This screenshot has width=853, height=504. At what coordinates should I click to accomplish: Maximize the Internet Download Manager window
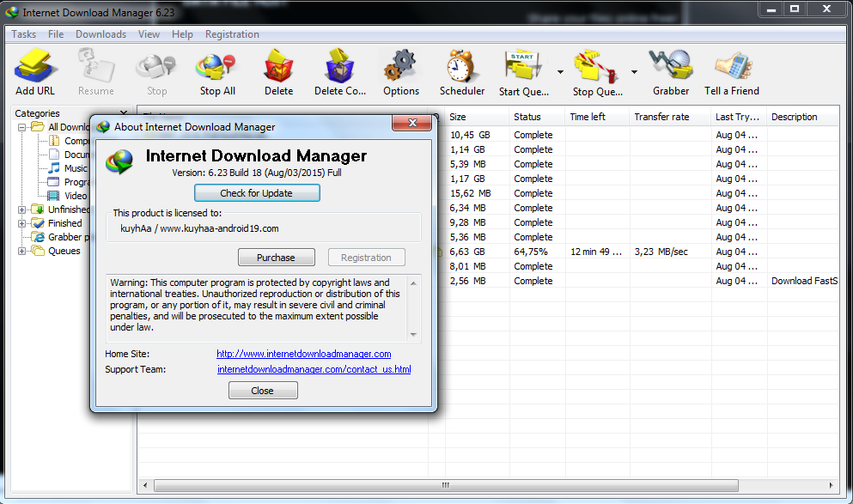click(x=795, y=9)
